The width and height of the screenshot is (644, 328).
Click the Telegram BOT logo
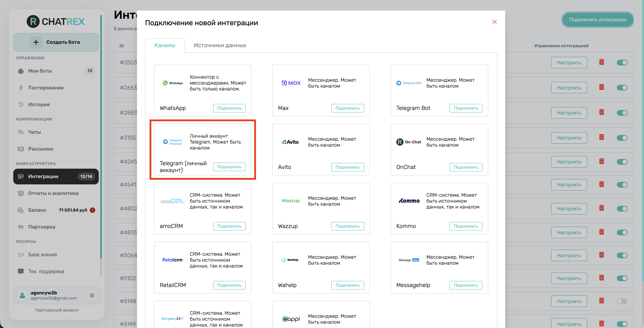(409, 83)
